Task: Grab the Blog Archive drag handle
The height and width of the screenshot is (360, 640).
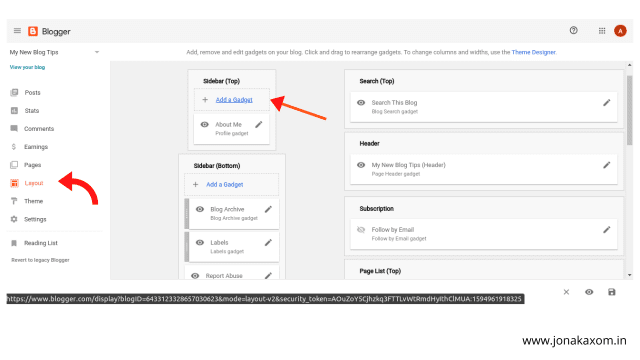Action: coord(187,214)
